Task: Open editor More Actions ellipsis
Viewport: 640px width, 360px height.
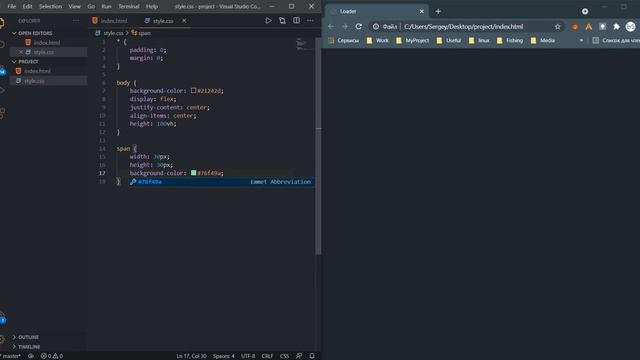Action: [x=310, y=20]
